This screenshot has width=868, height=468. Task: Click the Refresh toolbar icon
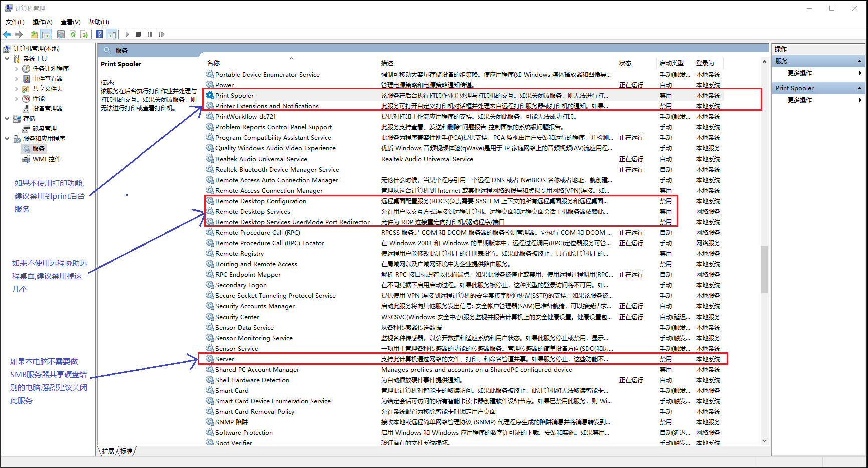(73, 34)
